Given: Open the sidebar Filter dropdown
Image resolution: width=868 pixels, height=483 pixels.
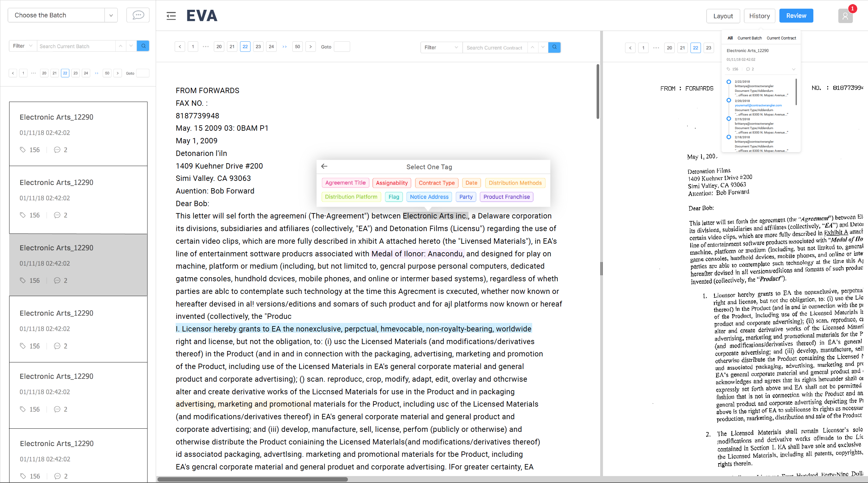Looking at the screenshot, I should [x=22, y=46].
